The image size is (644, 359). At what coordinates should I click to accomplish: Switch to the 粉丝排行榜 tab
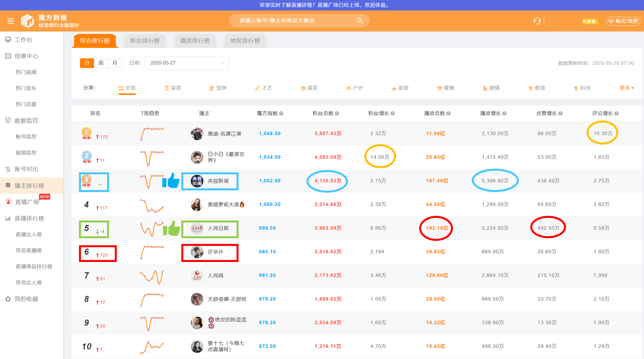point(145,40)
